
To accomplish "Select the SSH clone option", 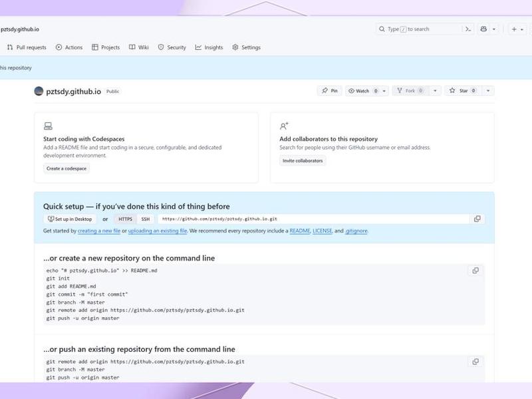I will (146, 219).
